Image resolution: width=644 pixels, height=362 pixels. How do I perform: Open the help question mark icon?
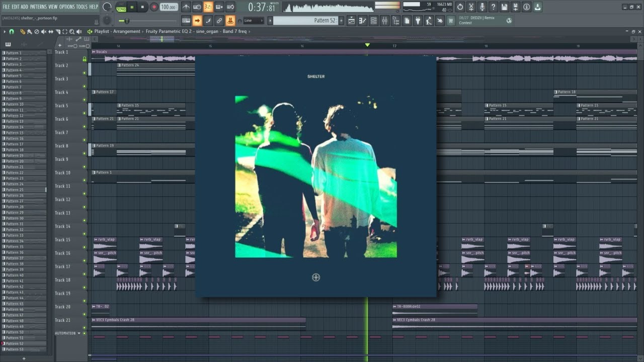click(494, 7)
